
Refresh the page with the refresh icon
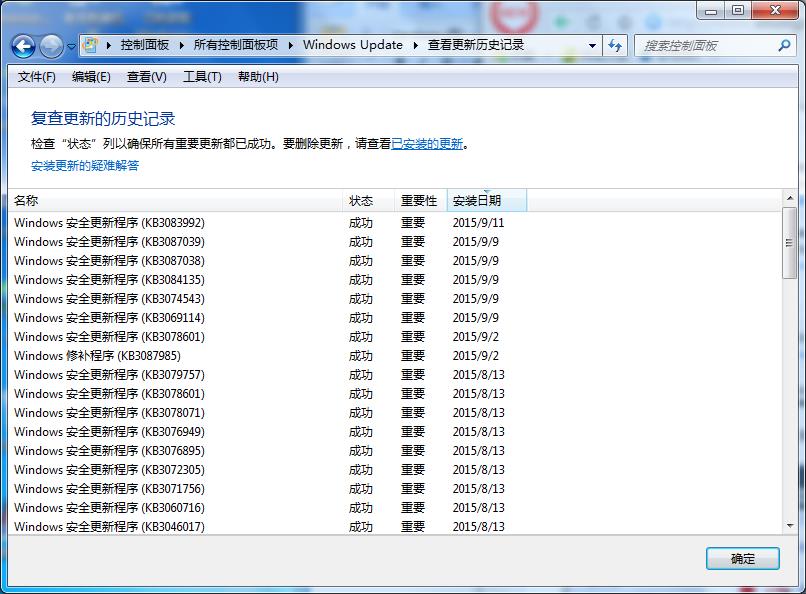pyautogui.click(x=615, y=46)
